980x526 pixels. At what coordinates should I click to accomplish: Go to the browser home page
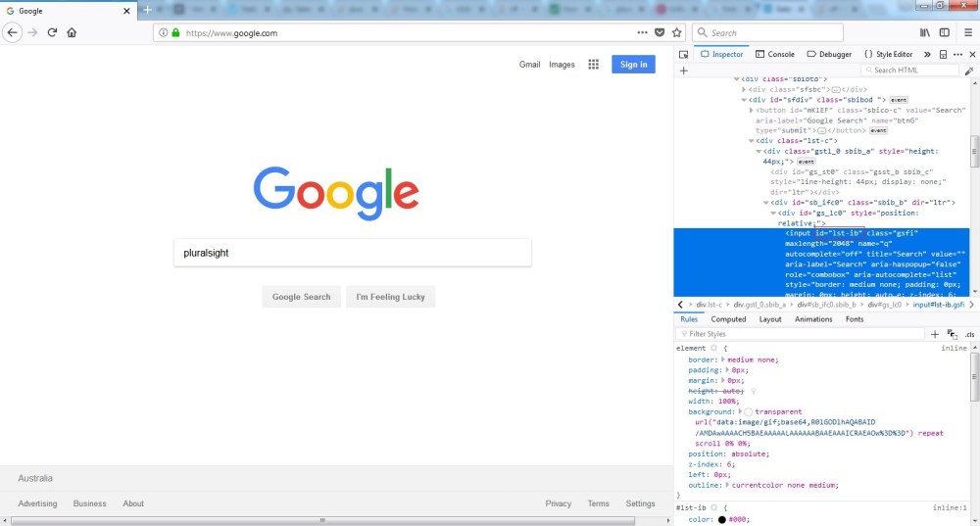point(72,32)
